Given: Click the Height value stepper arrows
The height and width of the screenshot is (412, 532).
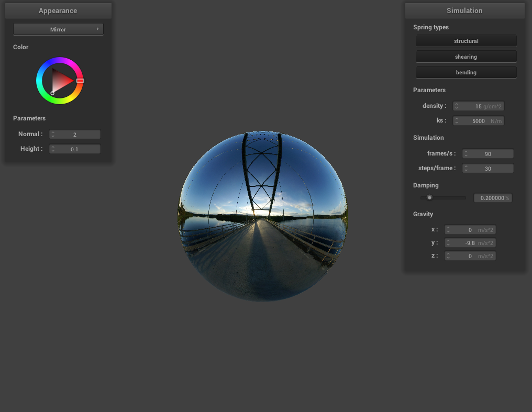Looking at the screenshot, I should click(53, 149).
